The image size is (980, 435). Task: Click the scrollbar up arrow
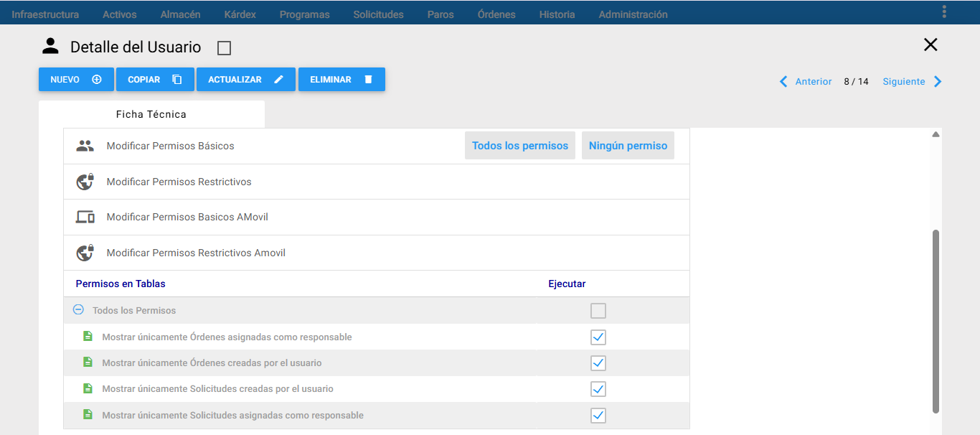[936, 134]
